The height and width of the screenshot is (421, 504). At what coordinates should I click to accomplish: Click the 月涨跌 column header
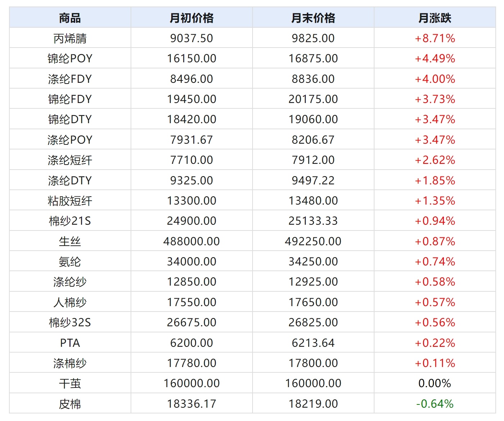click(435, 18)
